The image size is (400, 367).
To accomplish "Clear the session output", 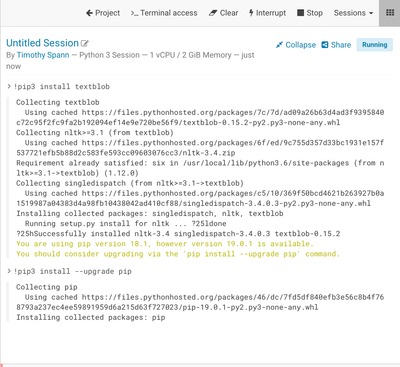I will (223, 13).
